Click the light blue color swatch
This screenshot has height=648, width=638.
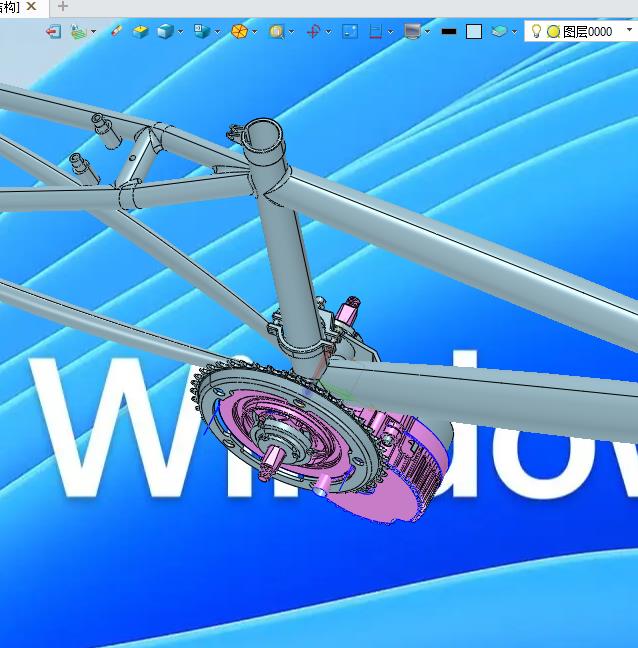(474, 31)
